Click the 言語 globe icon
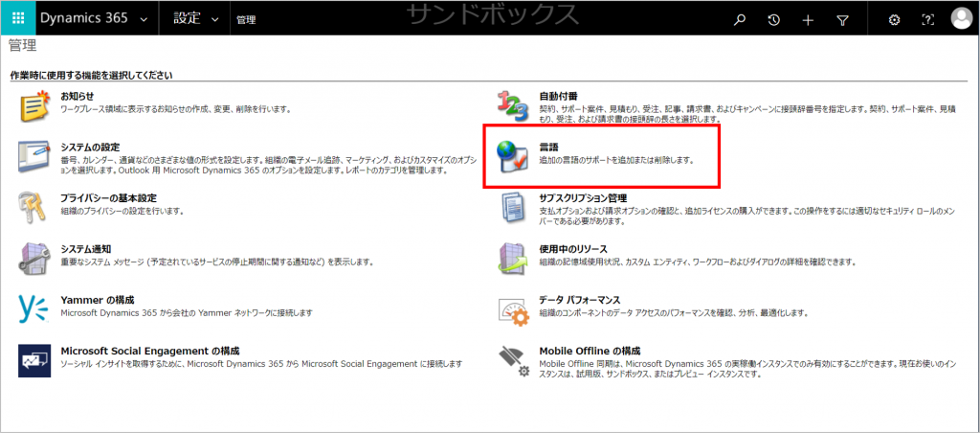 click(512, 157)
